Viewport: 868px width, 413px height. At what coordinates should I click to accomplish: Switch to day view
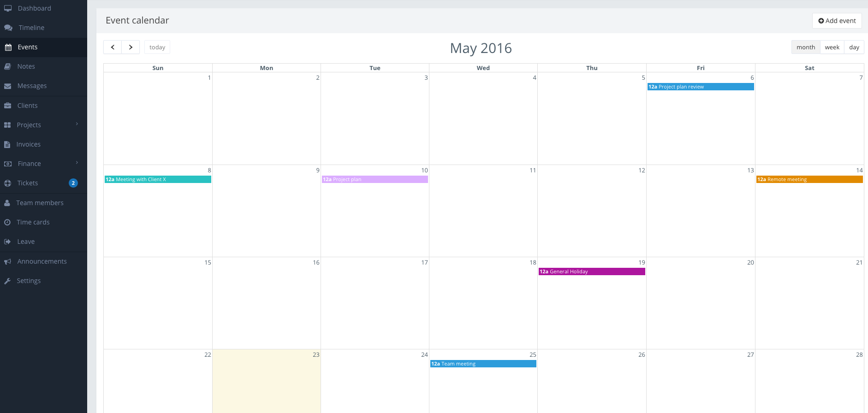coord(854,47)
